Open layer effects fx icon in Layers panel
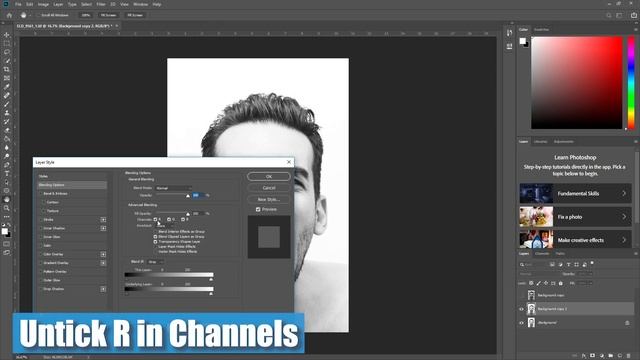 (x=584, y=356)
